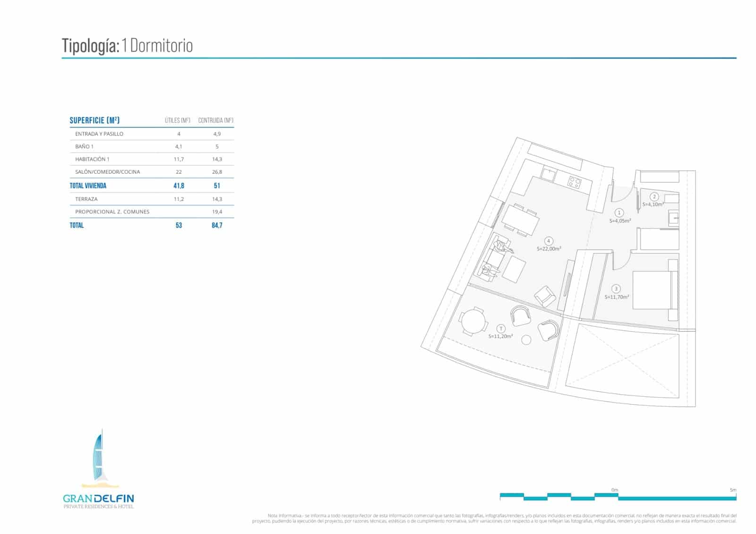Viewport: 756px width, 534px height.
Task: Expand the SUPERFICIE (M²) table header
Action: click(x=94, y=120)
